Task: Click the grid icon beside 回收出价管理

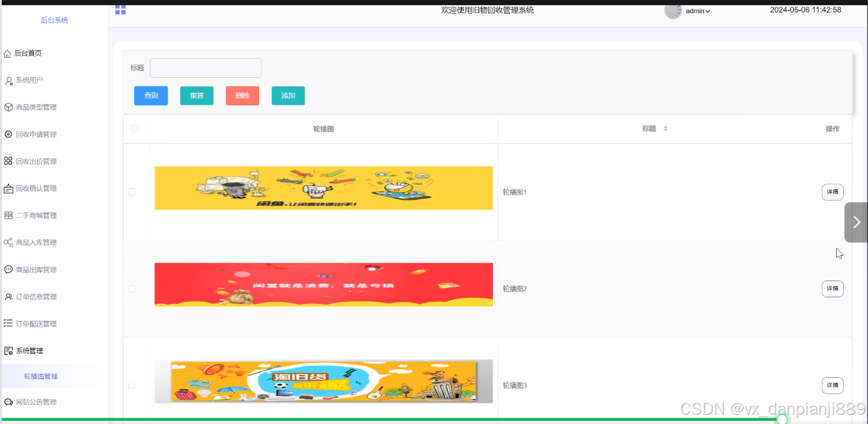Action: pyautogui.click(x=8, y=161)
